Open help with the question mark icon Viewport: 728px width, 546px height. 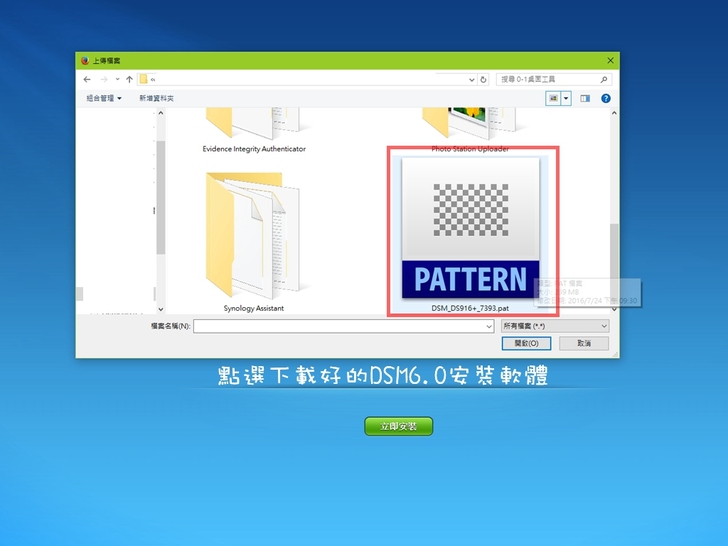point(606,98)
